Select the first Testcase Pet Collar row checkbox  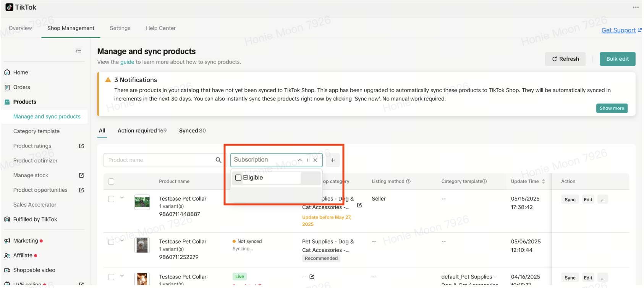coord(111,199)
